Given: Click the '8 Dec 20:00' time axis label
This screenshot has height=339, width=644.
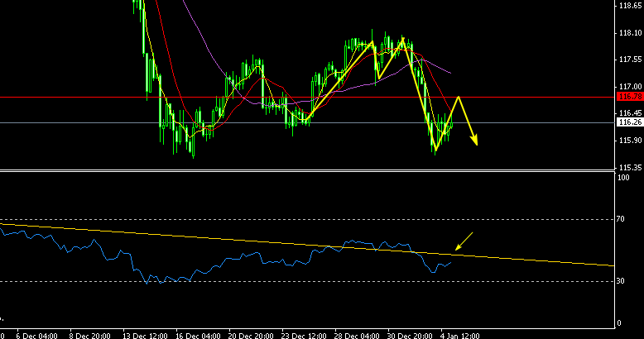Looking at the screenshot, I should (x=90, y=336).
